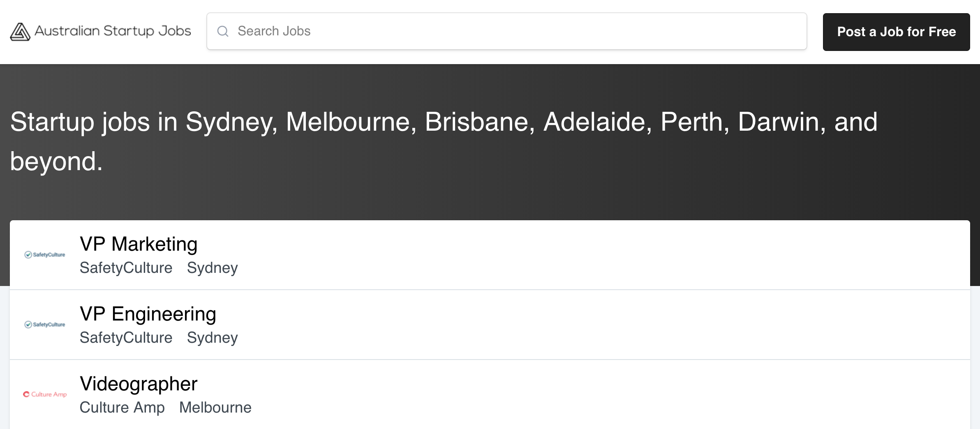The width and height of the screenshot is (980, 429).
Task: Click the SafetyCulture logo beside VP Engineering
Action: pos(45,325)
